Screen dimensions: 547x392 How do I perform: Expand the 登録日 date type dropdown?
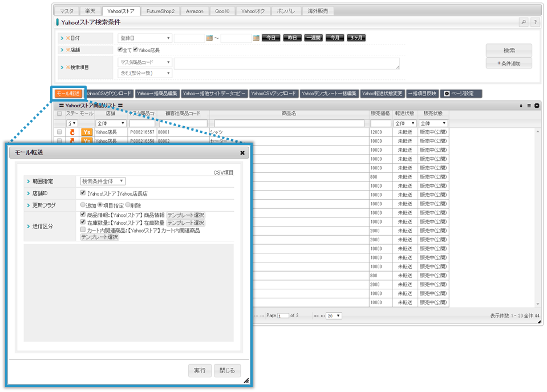coord(144,38)
